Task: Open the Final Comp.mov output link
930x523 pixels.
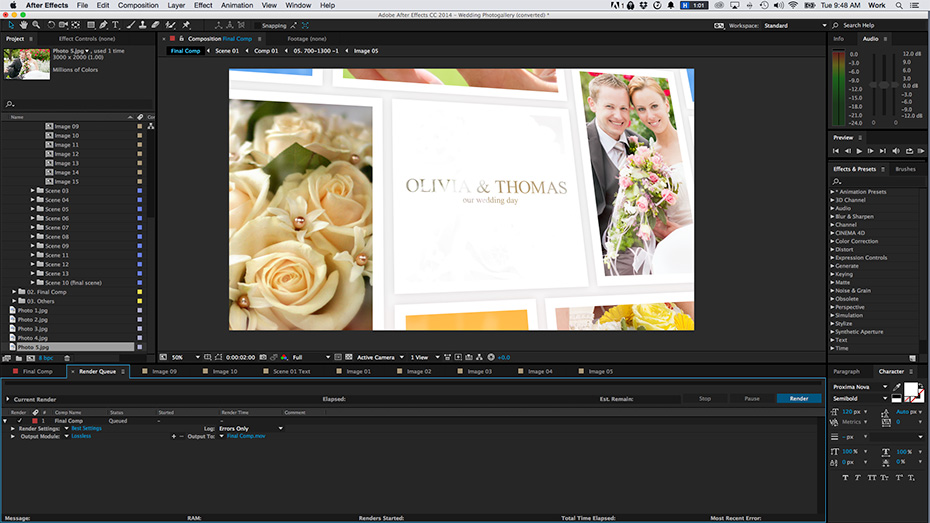Action: [246, 436]
